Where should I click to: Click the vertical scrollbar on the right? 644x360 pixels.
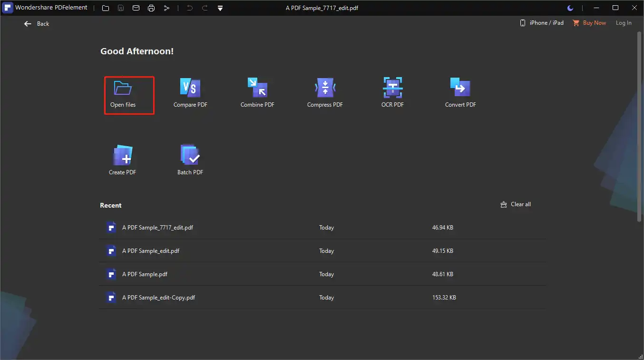coord(640,127)
